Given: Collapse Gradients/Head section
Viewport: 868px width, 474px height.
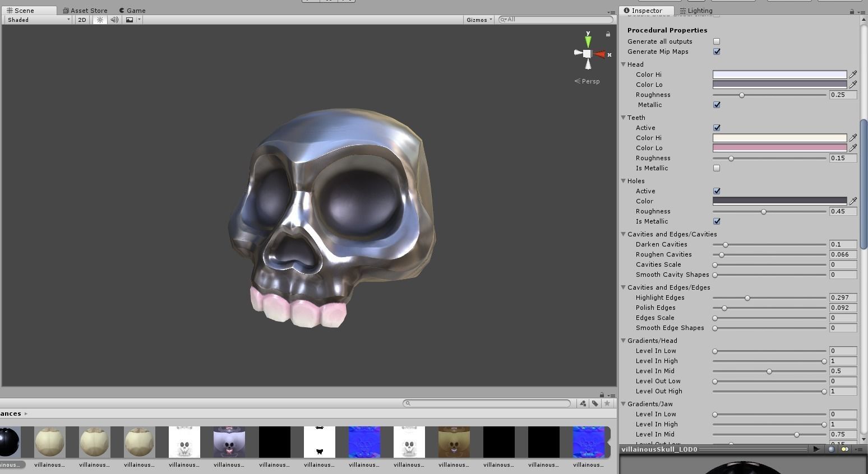Looking at the screenshot, I should [x=623, y=341].
